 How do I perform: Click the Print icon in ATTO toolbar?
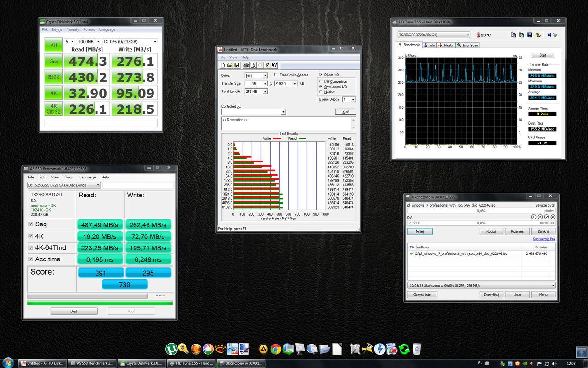click(246, 65)
